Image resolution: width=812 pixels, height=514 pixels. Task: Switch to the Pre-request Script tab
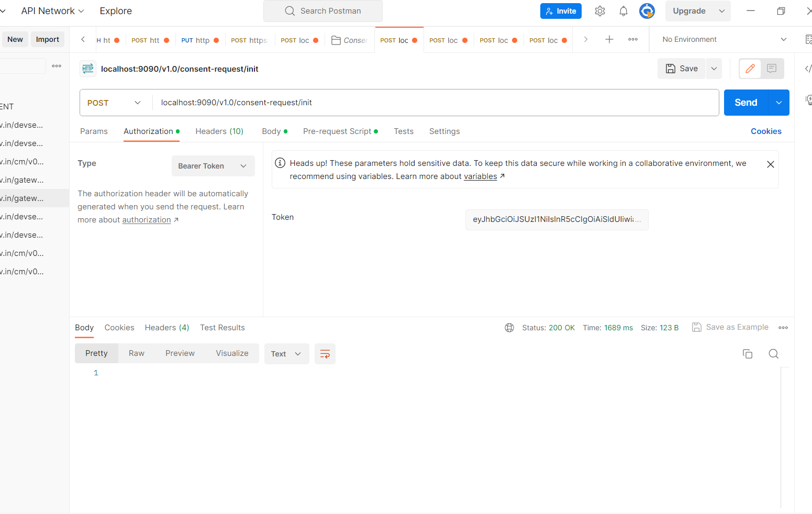click(337, 131)
